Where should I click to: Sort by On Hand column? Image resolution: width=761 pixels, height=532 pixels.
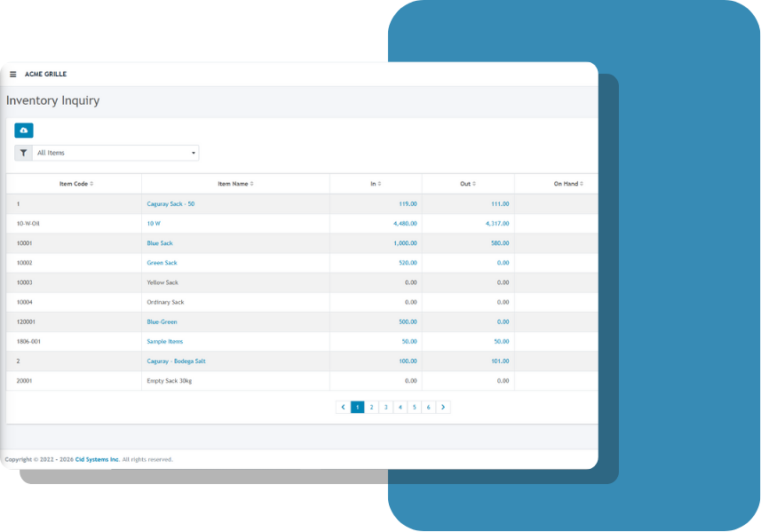(568, 184)
